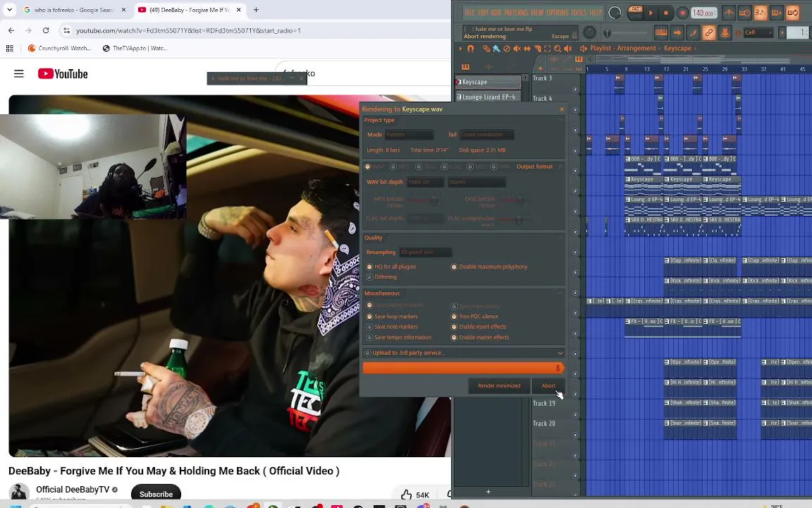Select the Lounge Lizard EP-4 pattern
Image resolution: width=812 pixels, height=508 pixels.
tap(488, 97)
